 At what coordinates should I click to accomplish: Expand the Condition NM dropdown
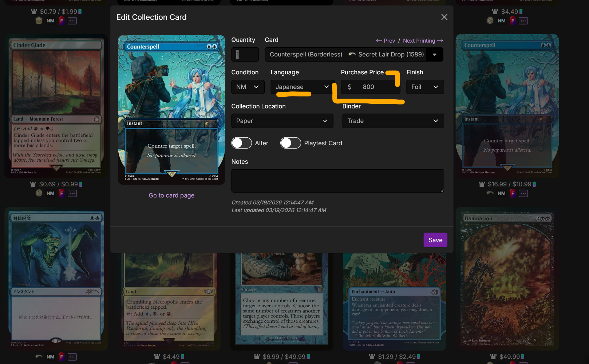coord(248,87)
